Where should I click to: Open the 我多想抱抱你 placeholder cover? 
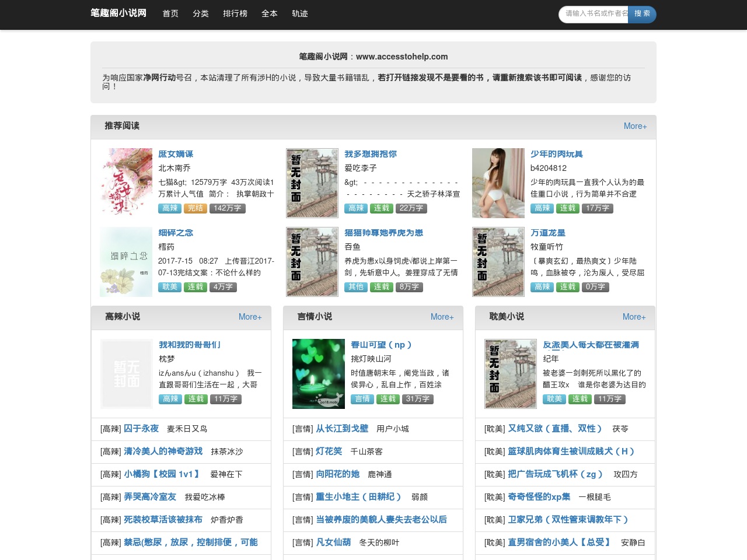[x=312, y=183]
